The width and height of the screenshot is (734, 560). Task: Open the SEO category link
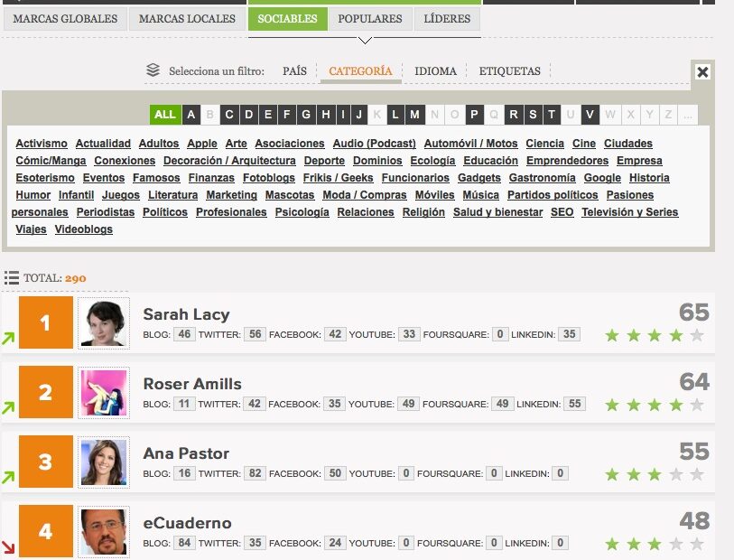562,212
